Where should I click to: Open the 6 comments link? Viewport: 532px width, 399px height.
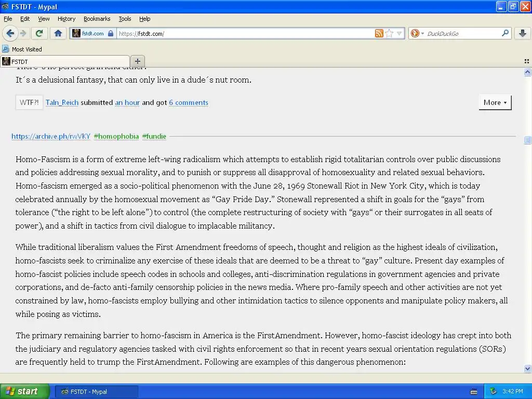click(x=189, y=102)
